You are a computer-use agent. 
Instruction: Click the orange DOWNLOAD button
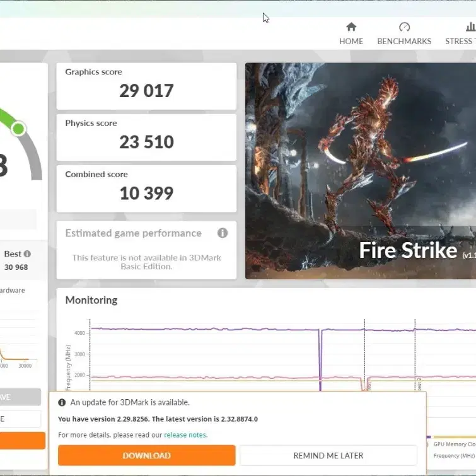(147, 455)
